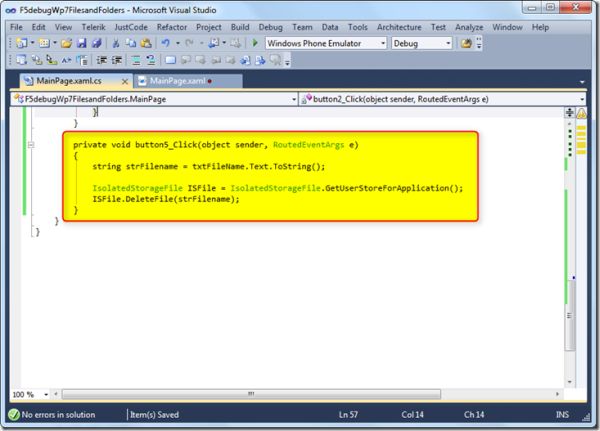Viewport: 600px width, 431px height.
Task: Click the ISFile.DeleteFile(strFilename) code line
Action: 166,199
